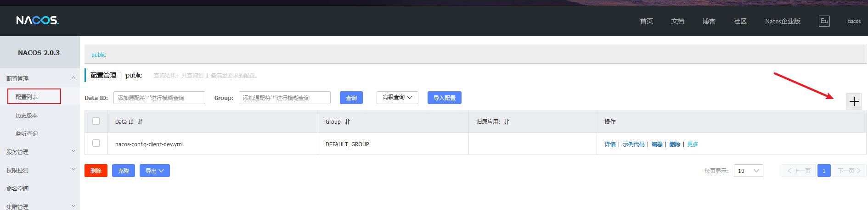Sort by Group column arrows
The width and height of the screenshot is (868, 210).
pyautogui.click(x=347, y=122)
